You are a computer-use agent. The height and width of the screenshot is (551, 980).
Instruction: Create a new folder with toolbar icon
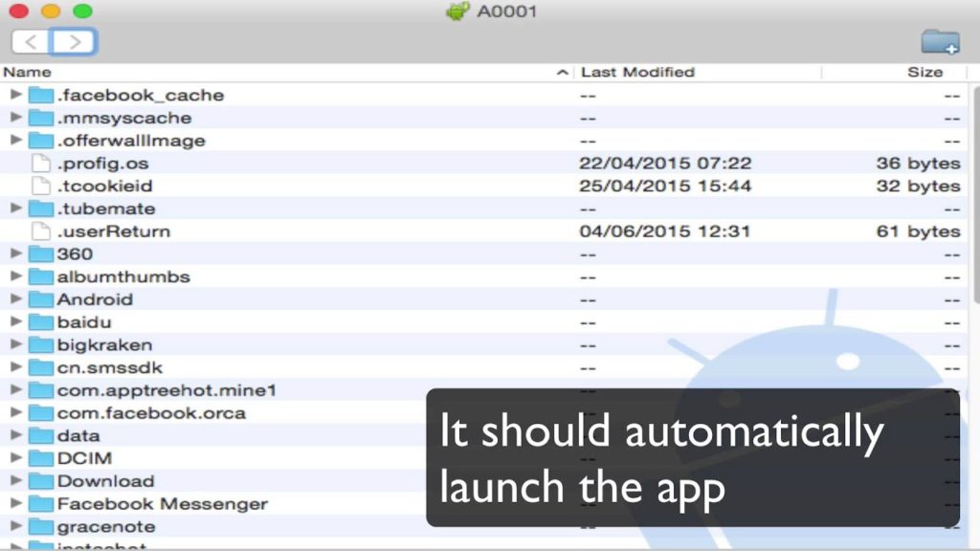(x=940, y=42)
